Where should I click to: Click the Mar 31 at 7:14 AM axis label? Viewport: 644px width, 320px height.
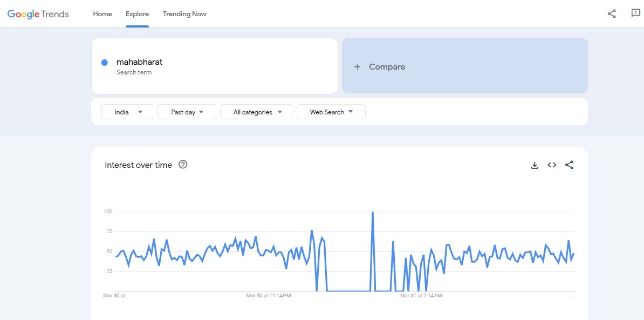tap(421, 296)
